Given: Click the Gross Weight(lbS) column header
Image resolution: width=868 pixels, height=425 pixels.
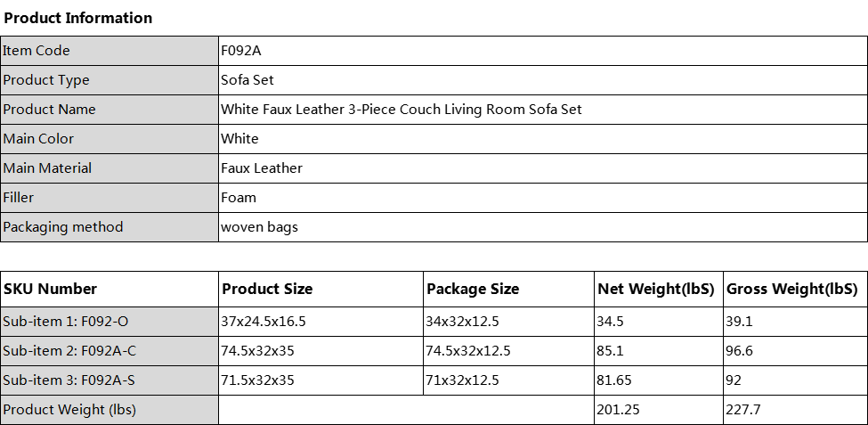Looking at the screenshot, I should pos(791,289).
